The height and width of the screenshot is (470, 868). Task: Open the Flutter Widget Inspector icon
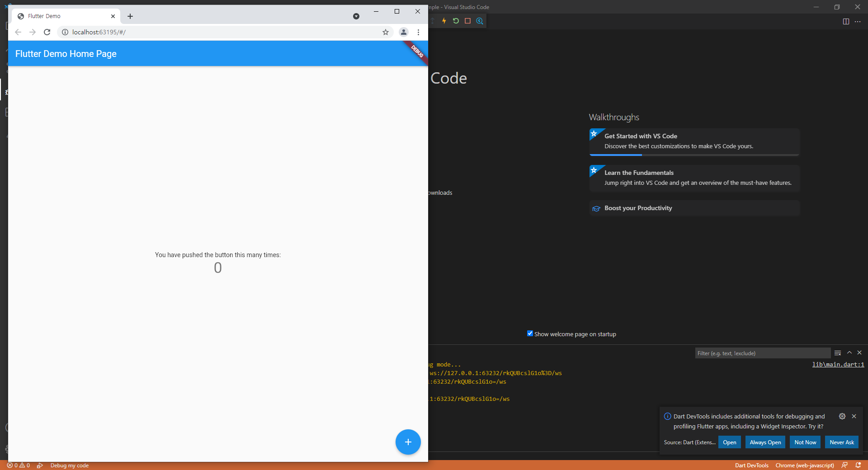[480, 21]
